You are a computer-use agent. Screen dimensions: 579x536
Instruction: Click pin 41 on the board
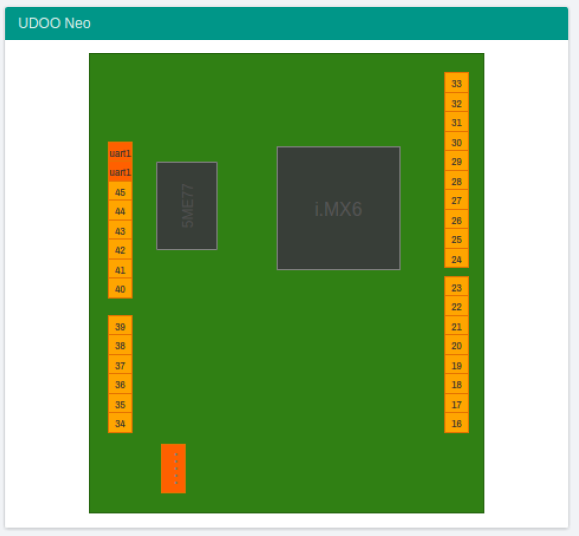120,269
